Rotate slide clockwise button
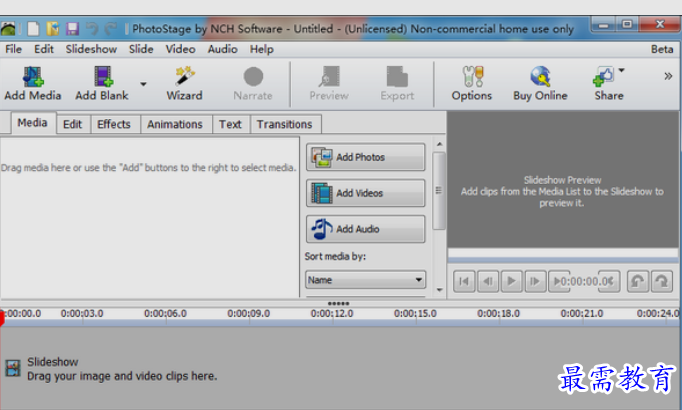 [662, 281]
